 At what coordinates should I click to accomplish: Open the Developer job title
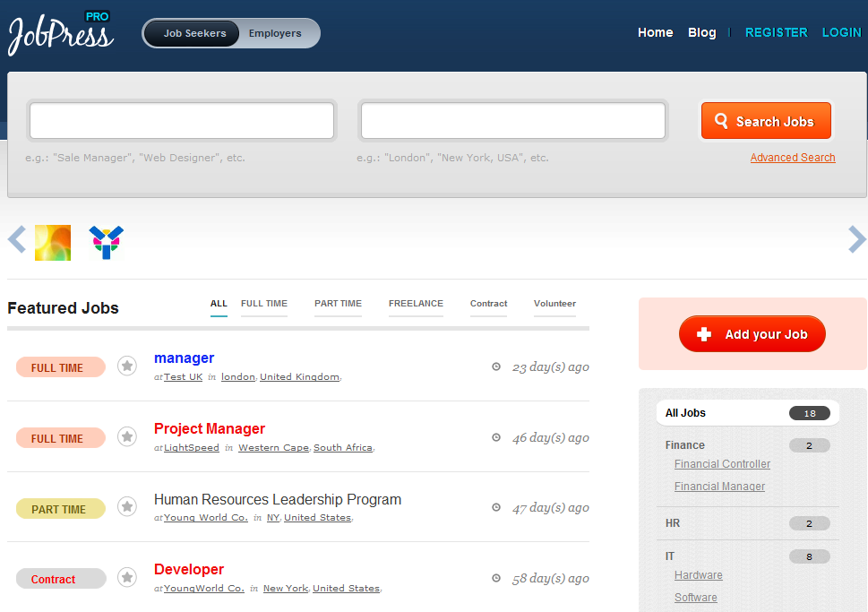pyautogui.click(x=189, y=569)
